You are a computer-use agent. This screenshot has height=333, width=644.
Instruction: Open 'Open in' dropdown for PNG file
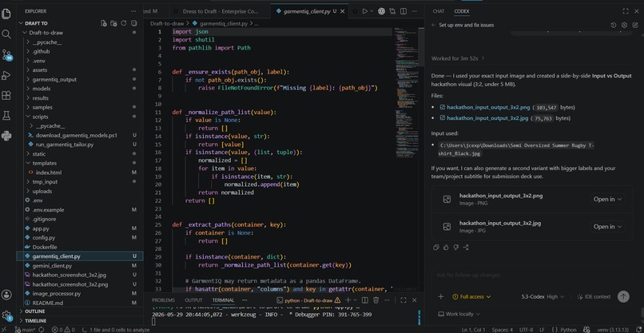pos(608,199)
